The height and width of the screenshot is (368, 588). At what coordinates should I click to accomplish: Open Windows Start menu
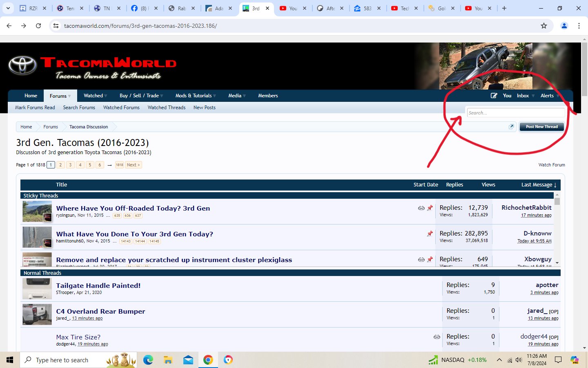pyautogui.click(x=10, y=360)
